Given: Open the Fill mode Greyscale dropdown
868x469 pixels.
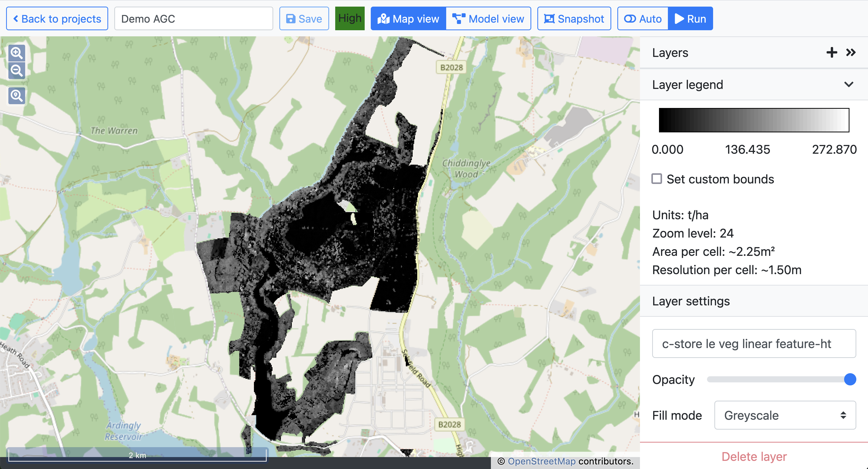Looking at the screenshot, I should (x=785, y=415).
